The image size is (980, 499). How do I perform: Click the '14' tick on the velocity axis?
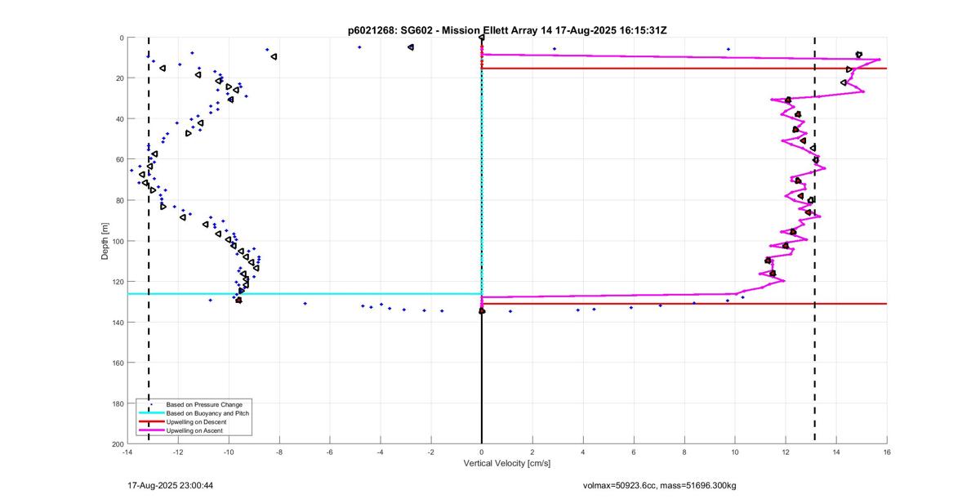pyautogui.click(x=836, y=452)
